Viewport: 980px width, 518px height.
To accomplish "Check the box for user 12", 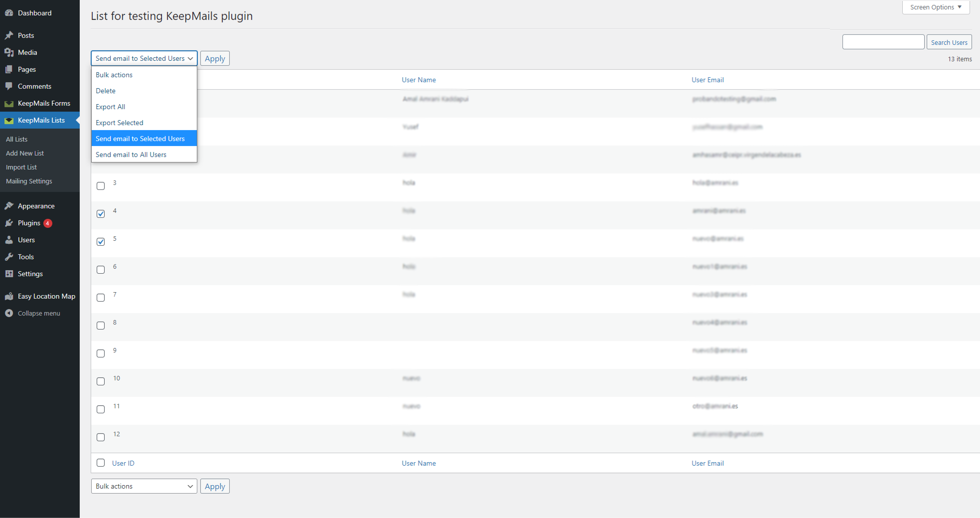I will coord(101,437).
